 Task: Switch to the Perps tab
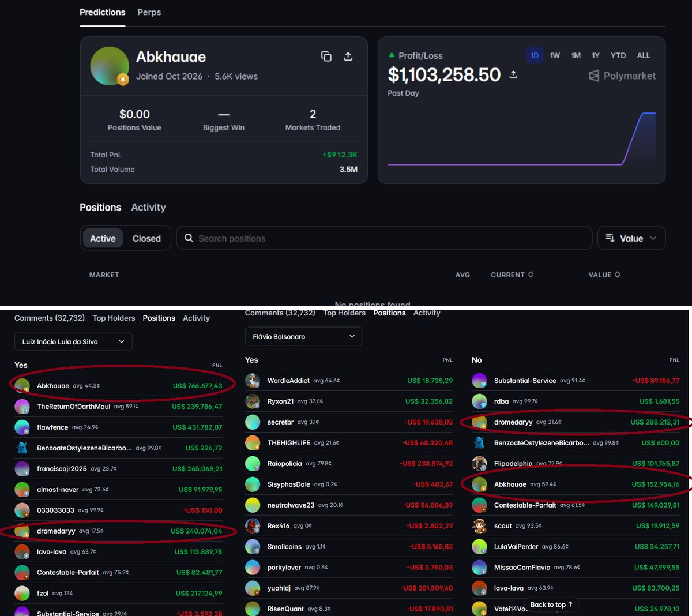[149, 12]
